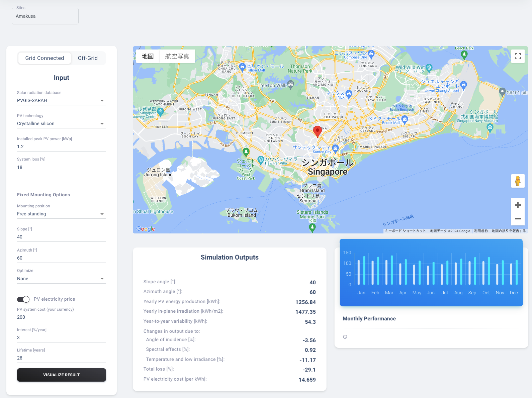Click the Hillion Mall shopping icon

tap(242, 67)
